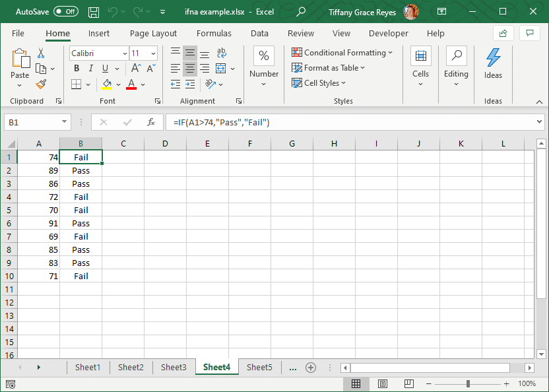549x392 pixels.
Task: Toggle bold formatting
Action: tap(76, 68)
